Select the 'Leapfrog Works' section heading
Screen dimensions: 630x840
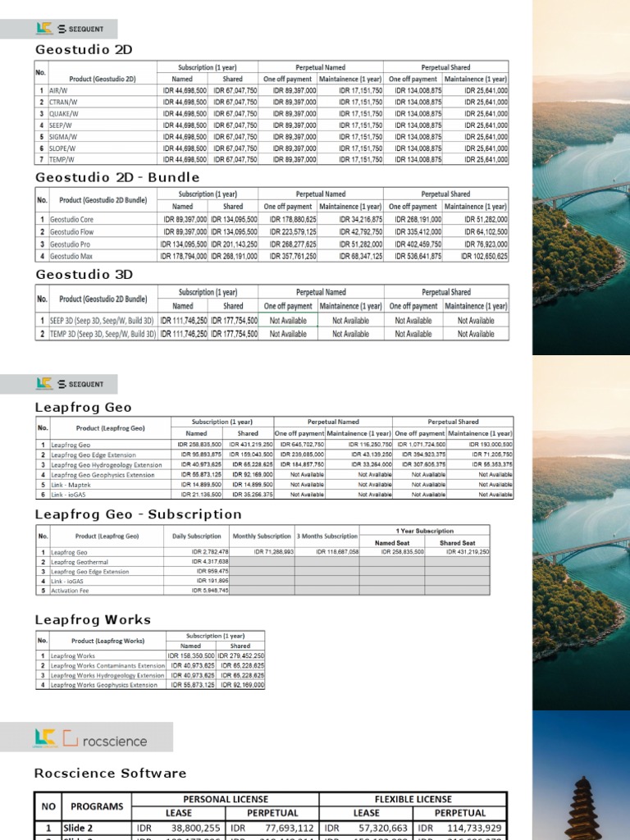tap(93, 620)
